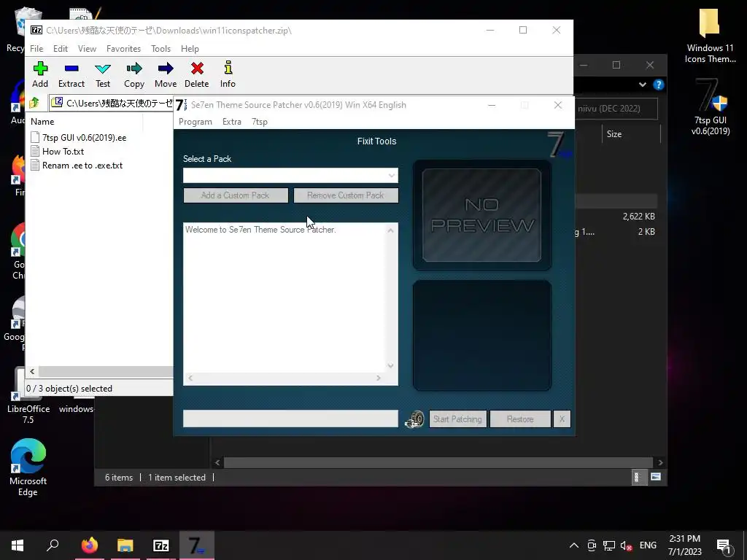Open network tray icon
Screen dimensions: 747x560
coord(609,545)
